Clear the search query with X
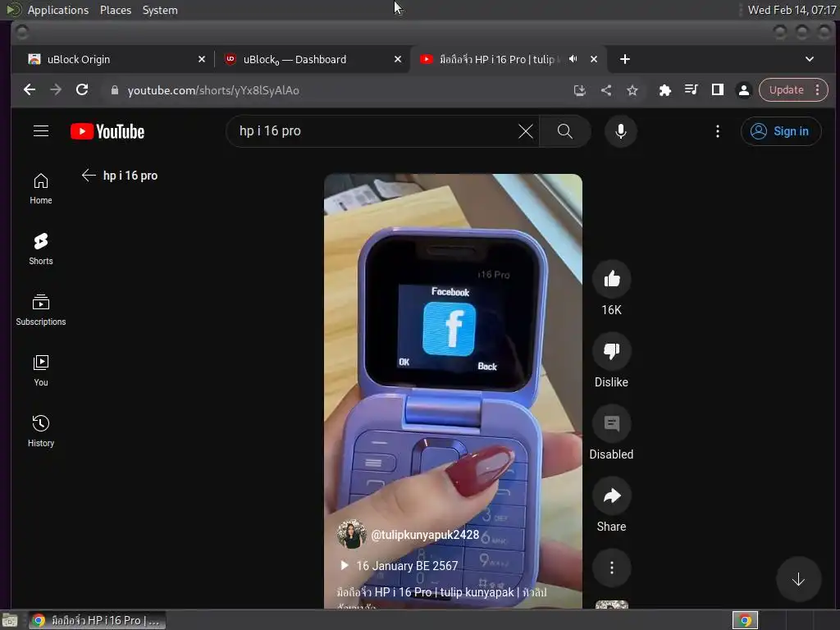The width and height of the screenshot is (840, 630). 526,131
